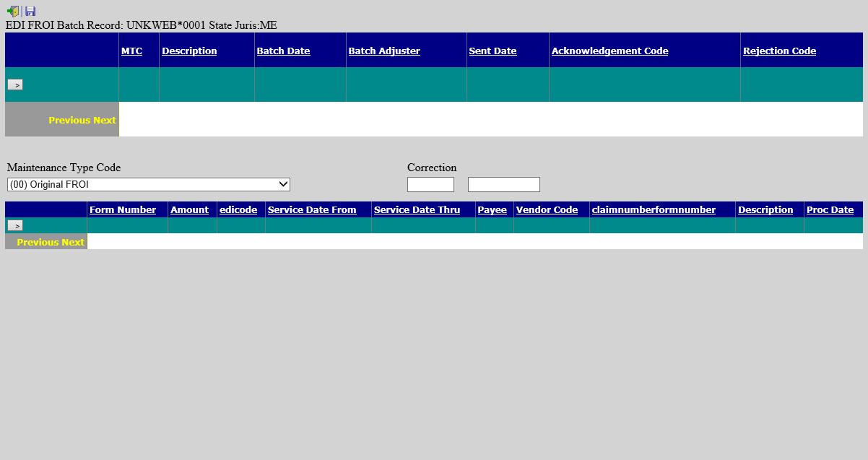Click the exit door icon
This screenshot has width=868, height=460.
(x=13, y=11)
